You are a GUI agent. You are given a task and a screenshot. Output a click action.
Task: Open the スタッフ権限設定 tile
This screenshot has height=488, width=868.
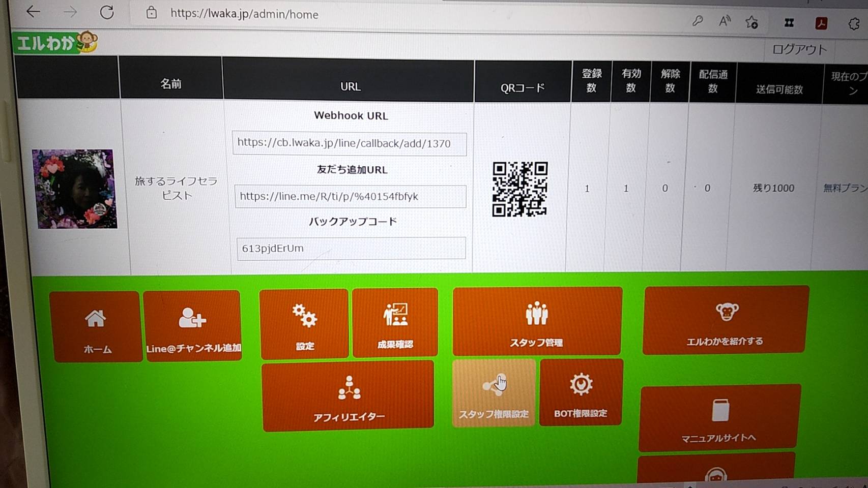[x=494, y=393]
